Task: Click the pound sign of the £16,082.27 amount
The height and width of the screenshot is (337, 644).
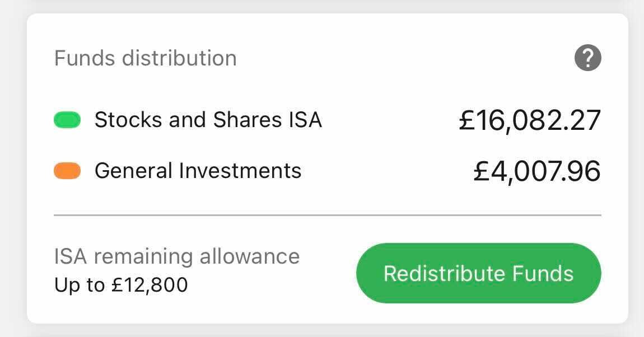Action: click(467, 121)
